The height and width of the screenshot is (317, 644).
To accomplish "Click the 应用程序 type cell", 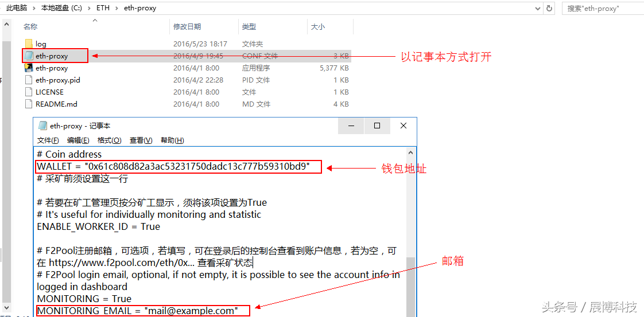I will tap(256, 68).
